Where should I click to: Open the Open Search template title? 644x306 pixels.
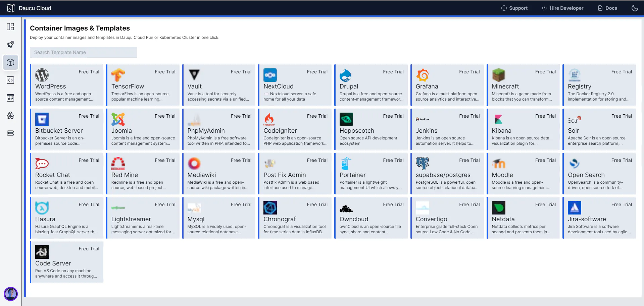tap(586, 175)
